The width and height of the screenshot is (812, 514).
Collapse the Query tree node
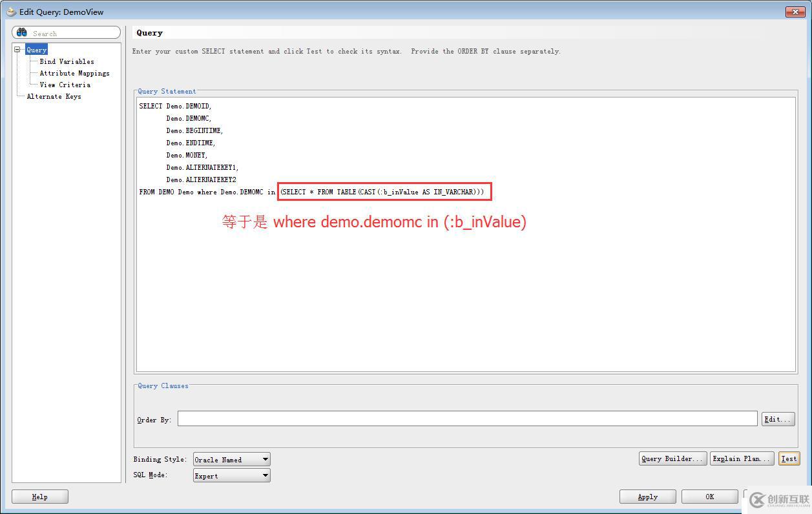tap(17, 50)
